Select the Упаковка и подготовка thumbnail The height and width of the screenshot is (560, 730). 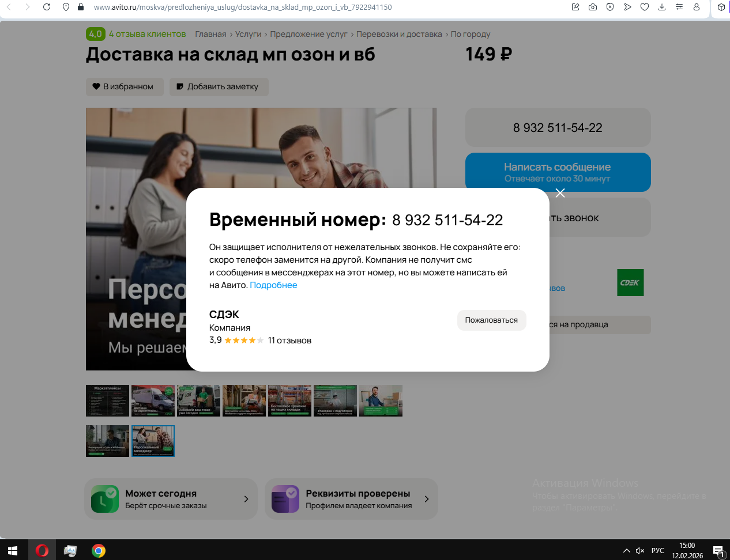pyautogui.click(x=335, y=400)
